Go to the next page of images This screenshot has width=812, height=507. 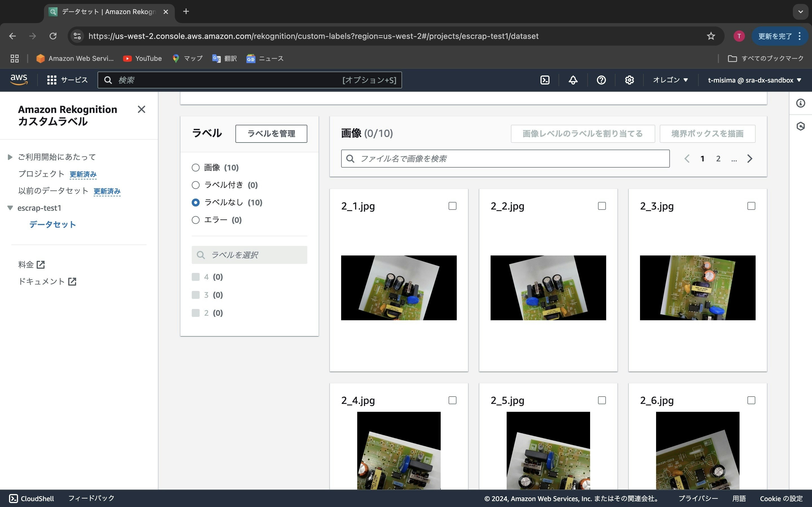[750, 159]
